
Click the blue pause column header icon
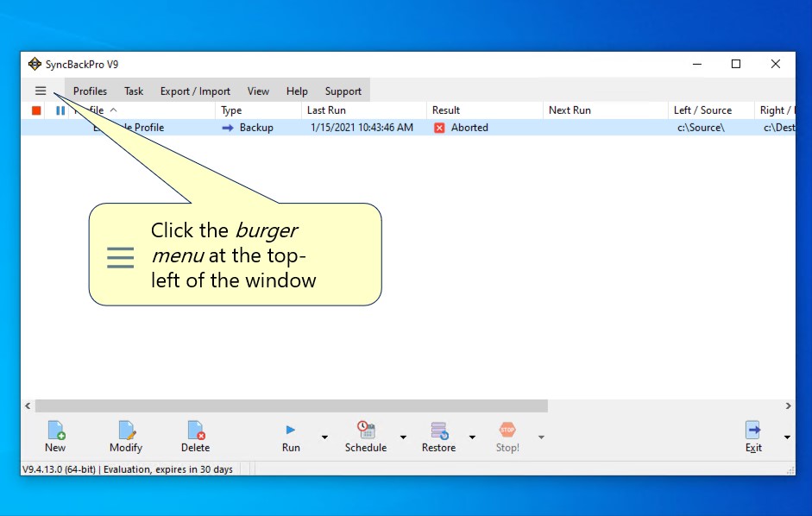[x=60, y=110]
